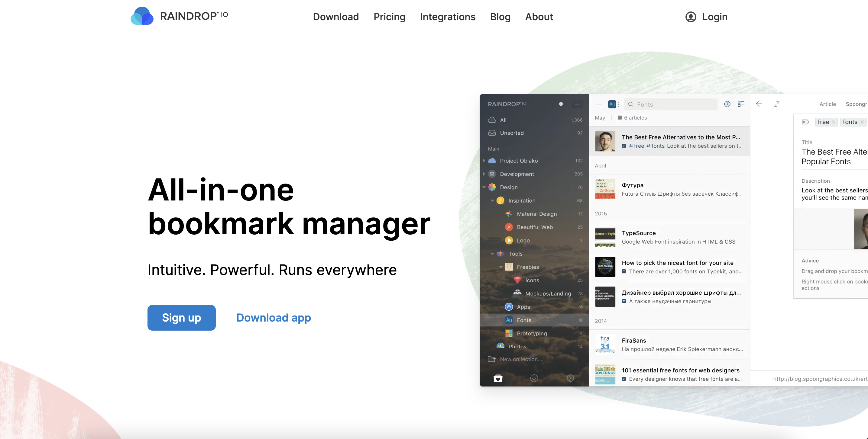Open the Best Free Alternatives thumbnail
The height and width of the screenshot is (439, 868).
[x=605, y=141]
